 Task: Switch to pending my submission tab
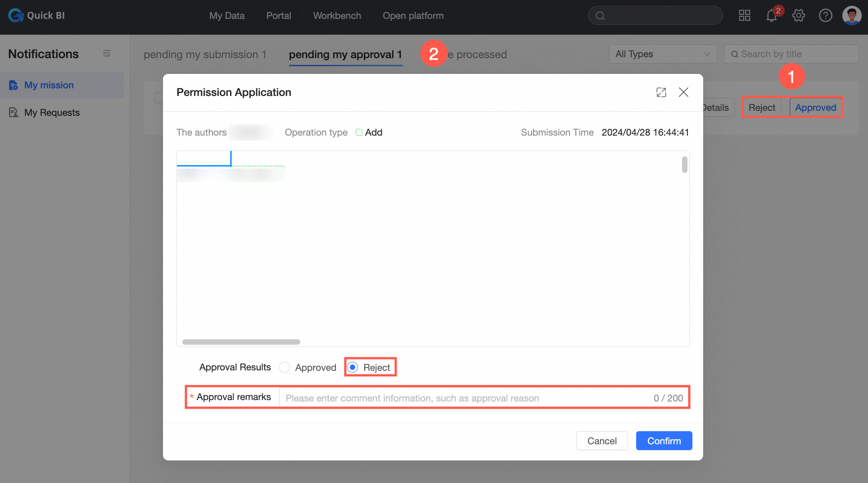point(205,55)
